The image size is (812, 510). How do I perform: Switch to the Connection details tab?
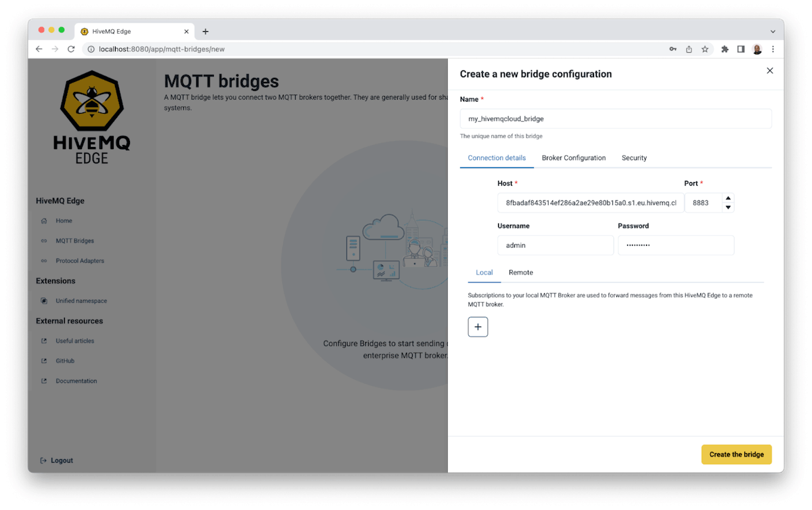[497, 158]
